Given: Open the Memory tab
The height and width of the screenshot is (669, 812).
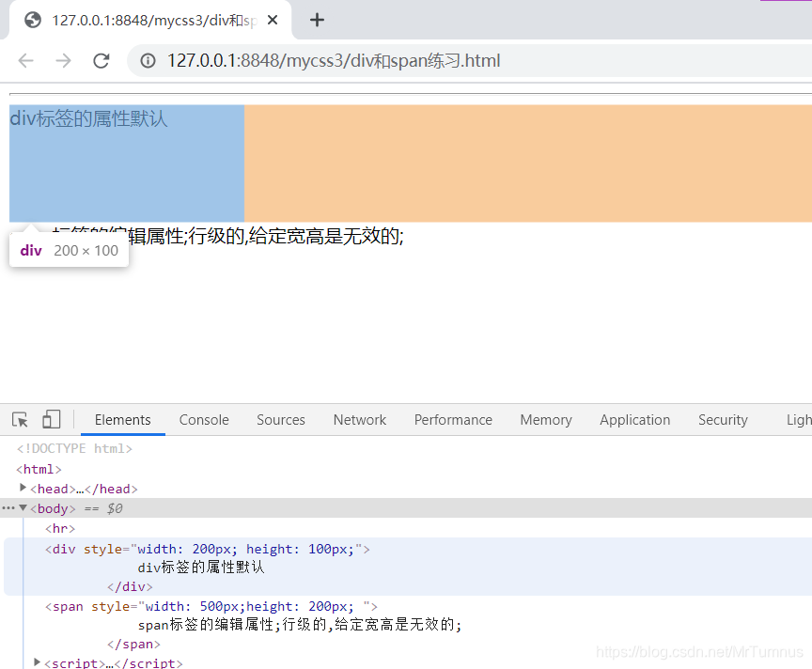Looking at the screenshot, I should click(x=546, y=420).
